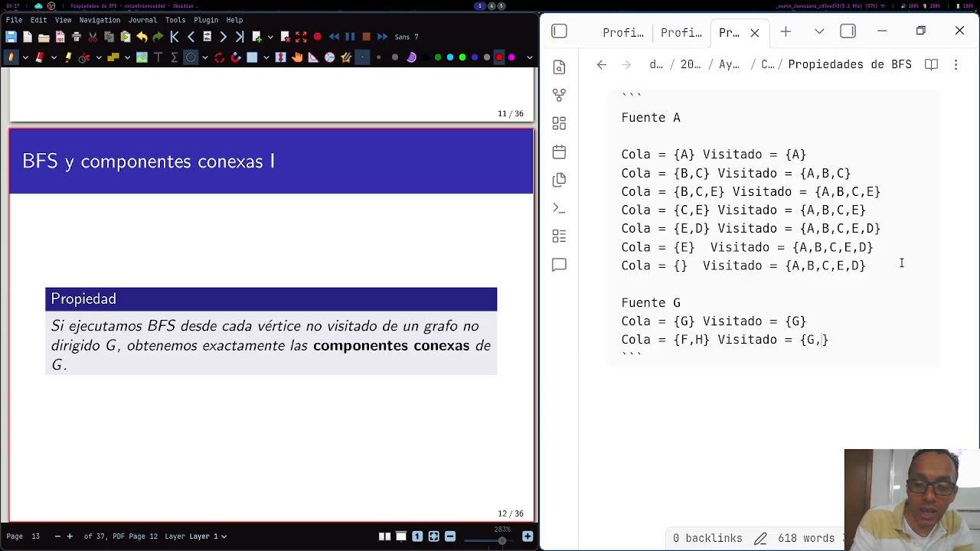Go to next page in Xournal++

pyautogui.click(x=223, y=37)
